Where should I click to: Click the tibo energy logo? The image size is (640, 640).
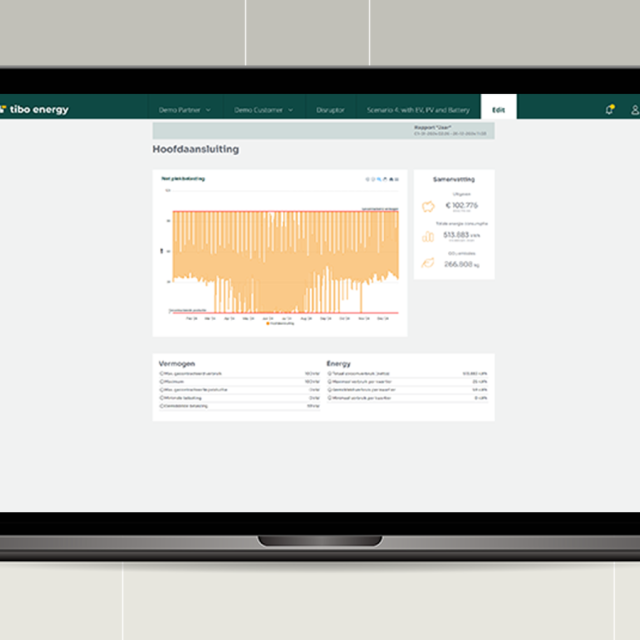(36, 109)
